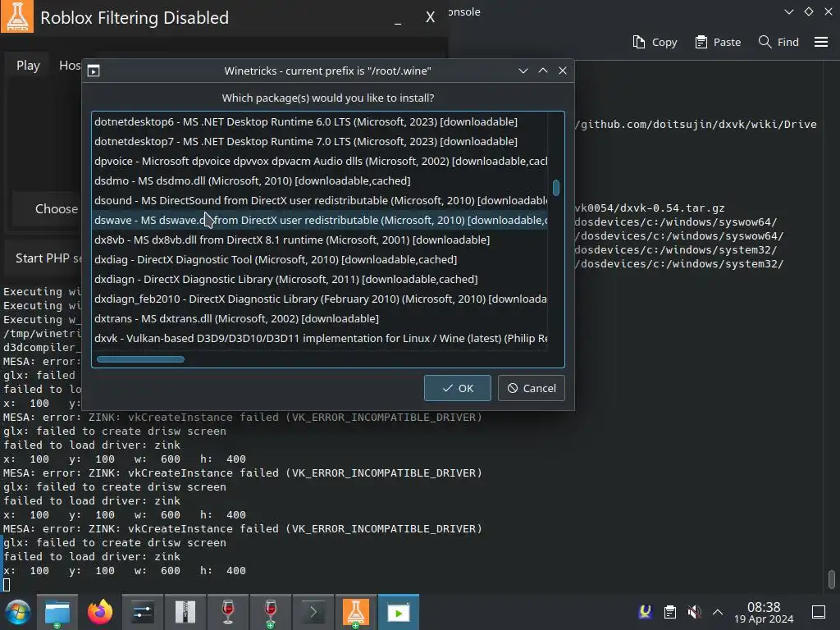Click the second Wine glass taskbar icon
This screenshot has height=630, width=840.
(x=271, y=612)
